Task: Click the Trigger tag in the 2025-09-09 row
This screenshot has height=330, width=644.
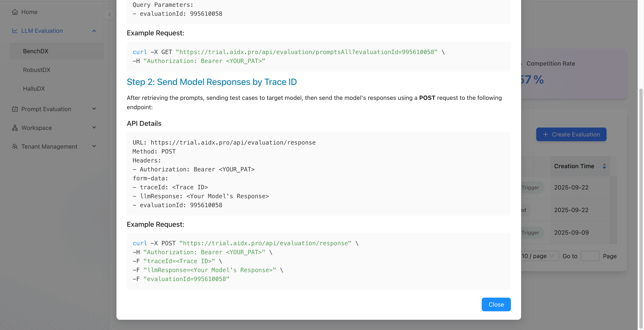Action: [532, 232]
